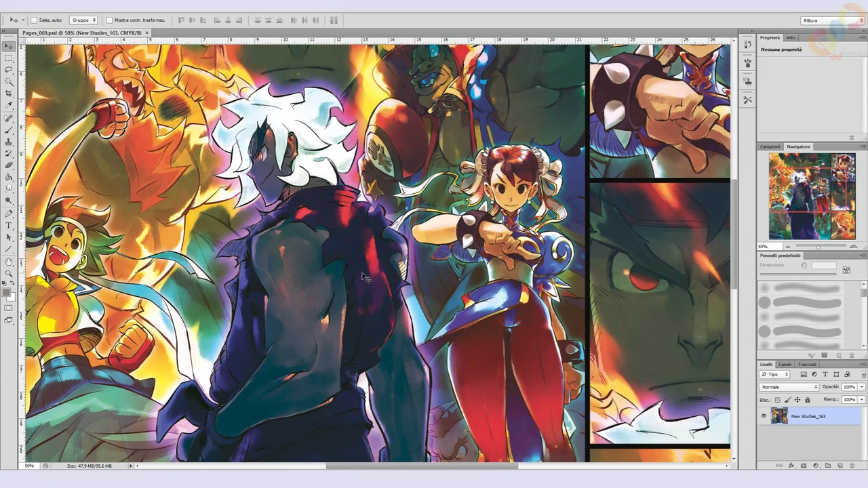Select the Rectangular Marquee tool
Image resolution: width=868 pixels, height=488 pixels.
point(9,58)
